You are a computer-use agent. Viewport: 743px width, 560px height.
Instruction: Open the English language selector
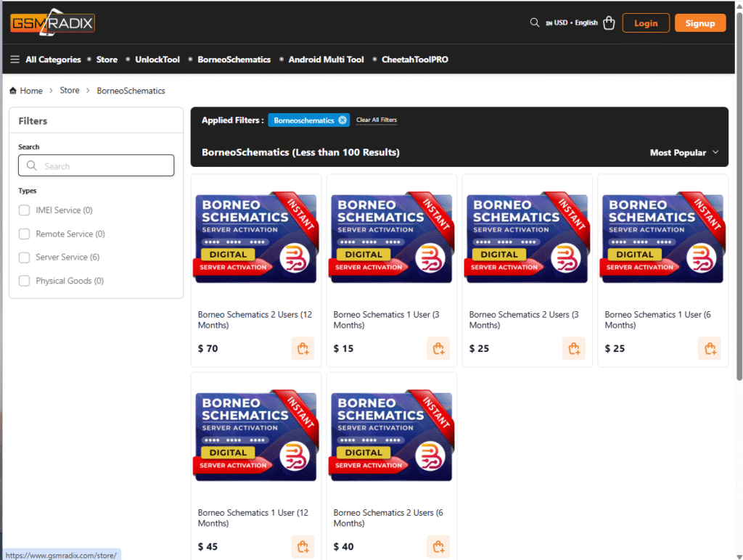pos(585,22)
